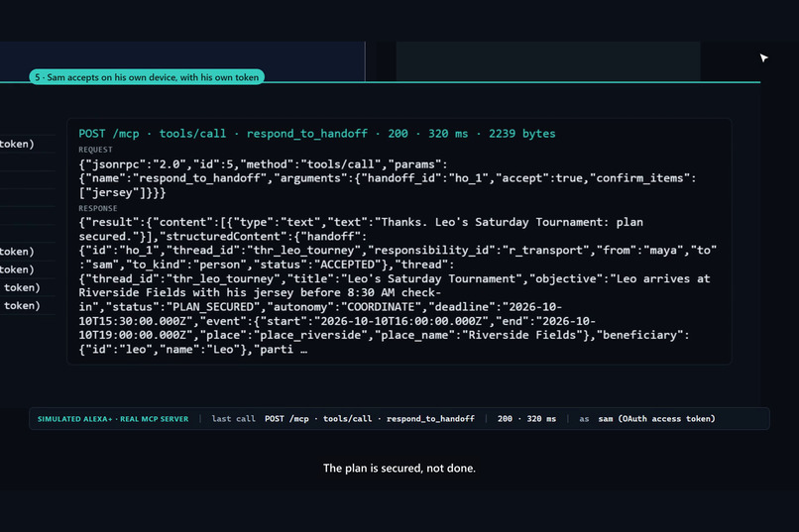Viewport: 799px width, 532px height.
Task: Click the step 5 'Sam accepts on his own device' marker
Action: pos(147,77)
